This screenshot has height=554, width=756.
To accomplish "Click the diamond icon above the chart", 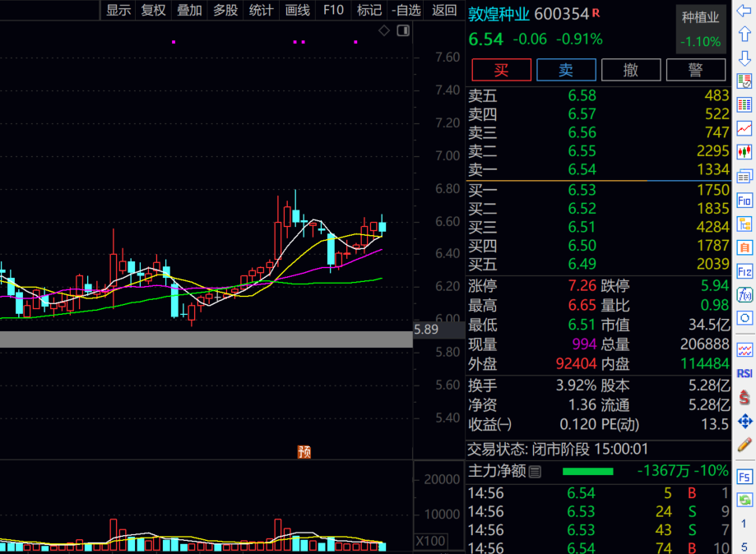I will coord(384,31).
